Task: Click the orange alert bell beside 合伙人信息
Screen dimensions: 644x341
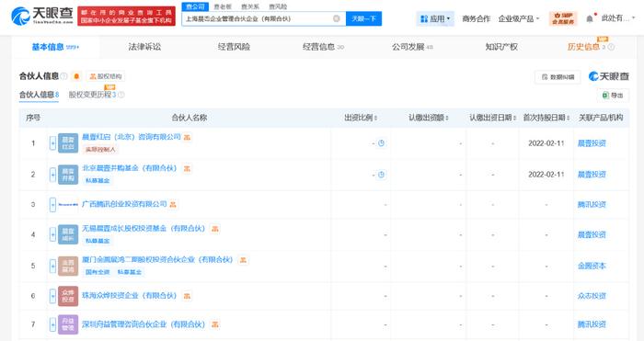Action: [76, 76]
